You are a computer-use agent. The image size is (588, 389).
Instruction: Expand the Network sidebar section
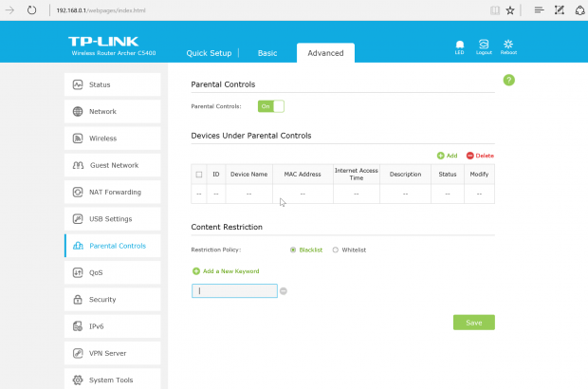[112, 111]
